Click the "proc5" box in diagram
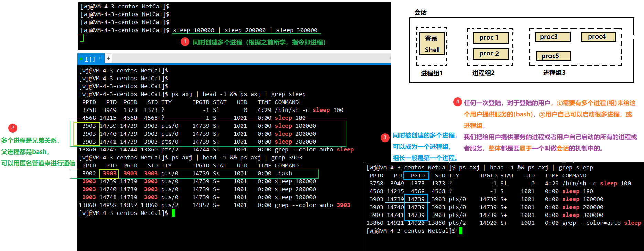Image resolution: width=644 pixels, height=251 pixels. tap(553, 56)
